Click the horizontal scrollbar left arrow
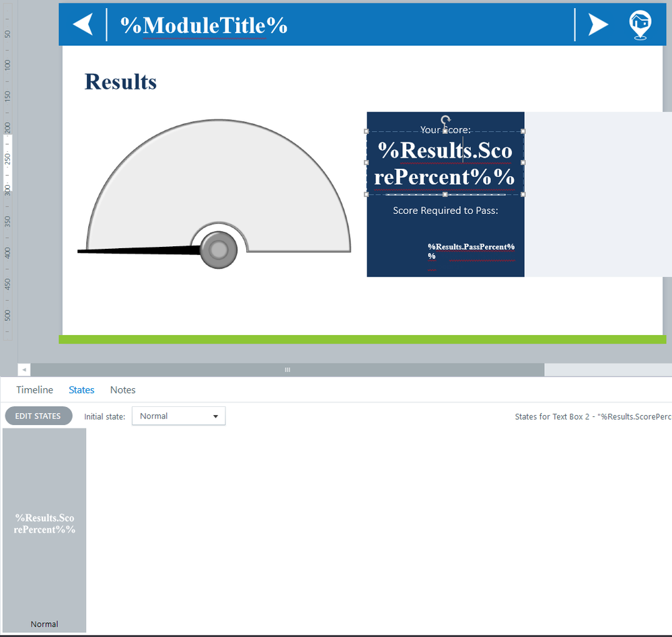Viewport: 672px width, 637px height. coord(24,369)
